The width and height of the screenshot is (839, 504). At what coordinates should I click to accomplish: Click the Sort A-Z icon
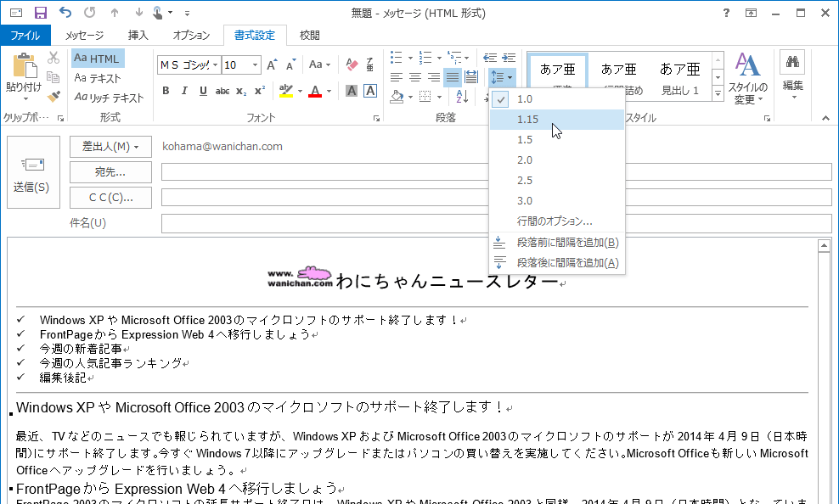(462, 97)
